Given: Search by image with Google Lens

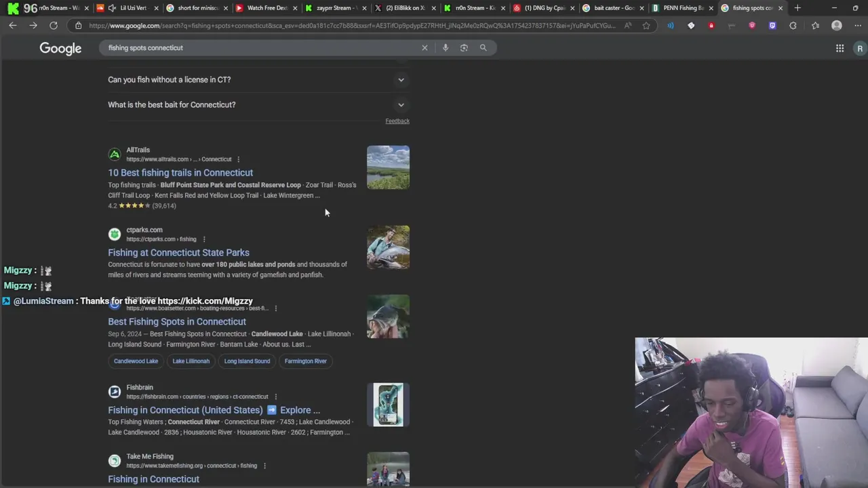Looking at the screenshot, I should pos(464,47).
